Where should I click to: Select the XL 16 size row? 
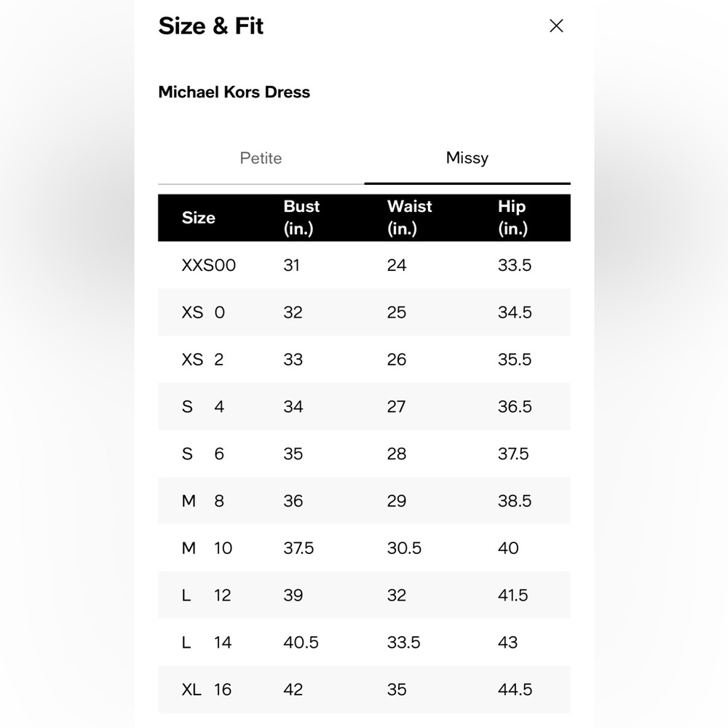365,689
